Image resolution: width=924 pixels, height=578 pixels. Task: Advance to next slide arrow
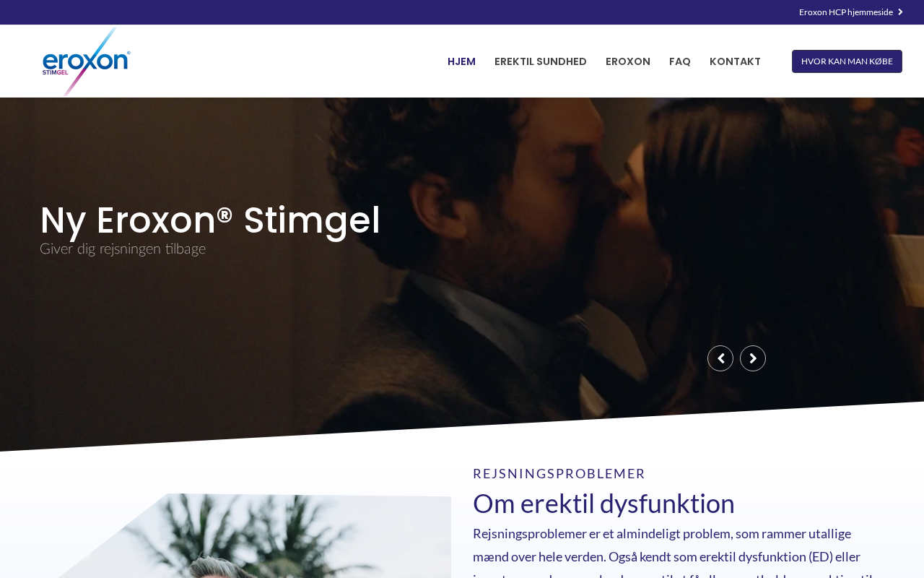(x=753, y=358)
